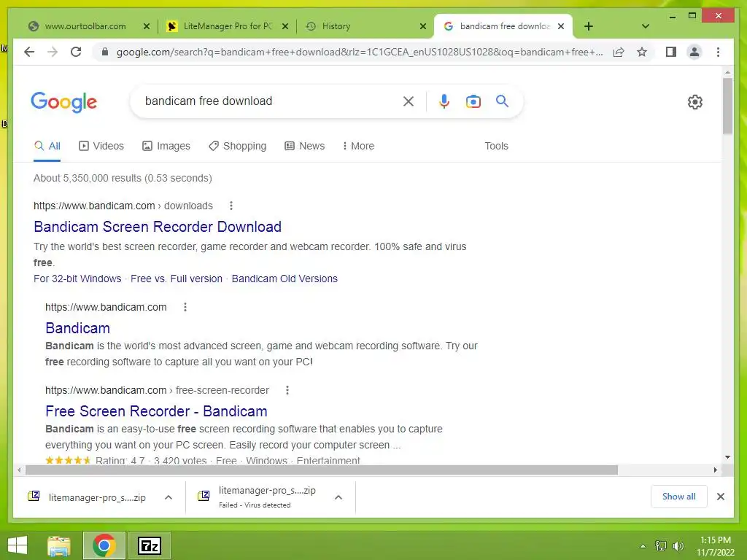Open the Windows Start menu
This screenshot has height=560, width=747.
(x=18, y=545)
